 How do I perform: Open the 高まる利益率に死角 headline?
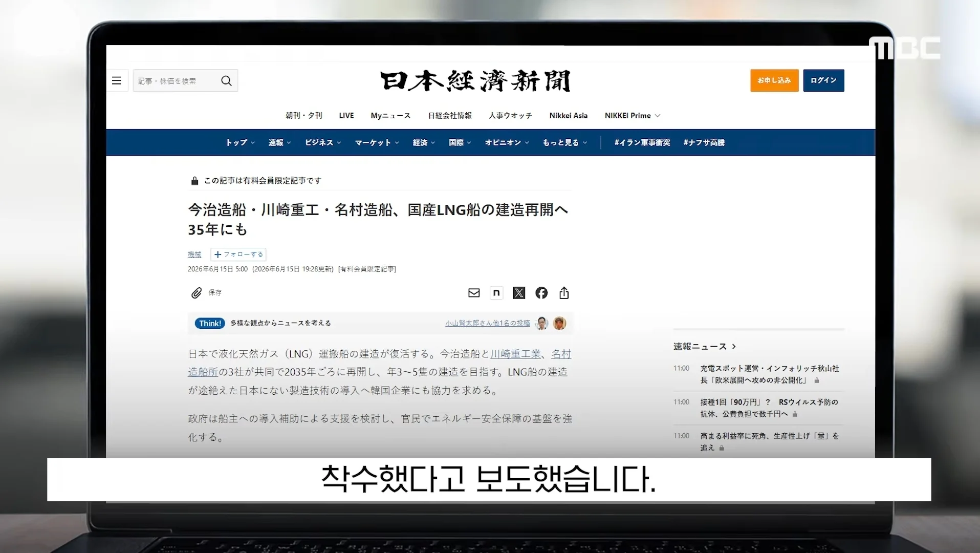tap(770, 442)
